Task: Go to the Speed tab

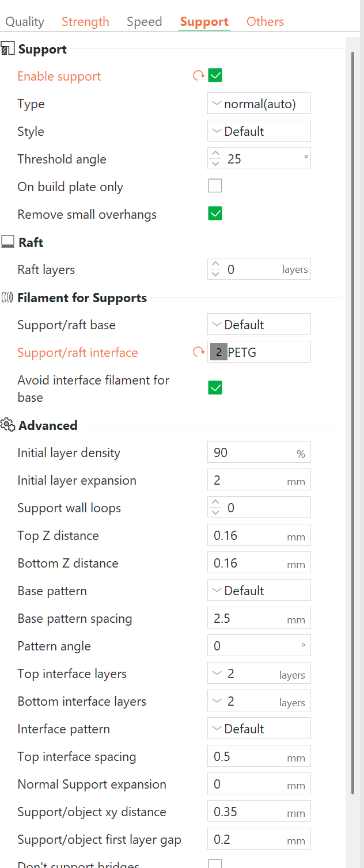Action: [x=144, y=22]
